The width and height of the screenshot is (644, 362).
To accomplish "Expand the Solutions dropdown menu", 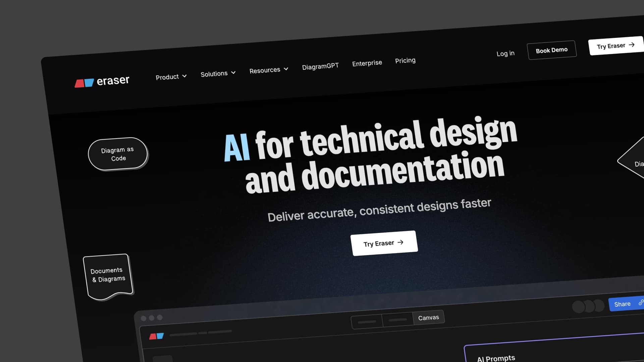I will tap(218, 73).
